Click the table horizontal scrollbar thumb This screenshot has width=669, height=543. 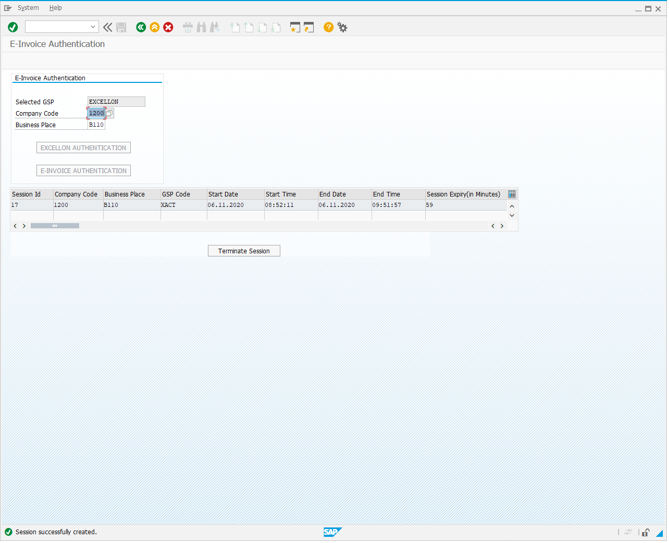[x=55, y=226]
